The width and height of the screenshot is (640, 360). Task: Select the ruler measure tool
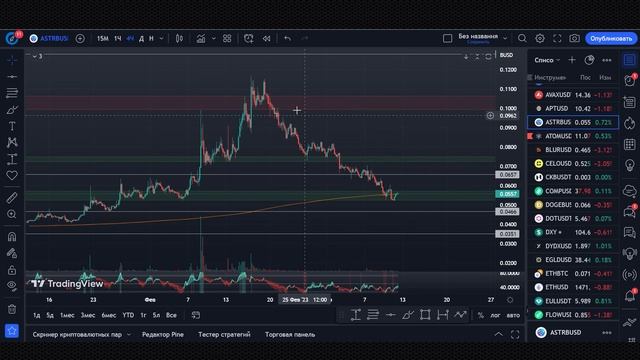click(x=12, y=198)
